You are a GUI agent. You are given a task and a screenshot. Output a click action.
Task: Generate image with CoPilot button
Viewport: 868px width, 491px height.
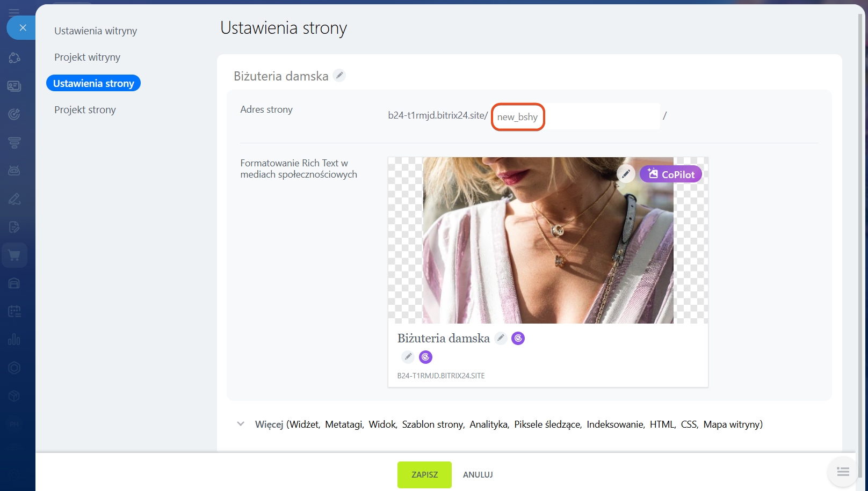coord(670,174)
